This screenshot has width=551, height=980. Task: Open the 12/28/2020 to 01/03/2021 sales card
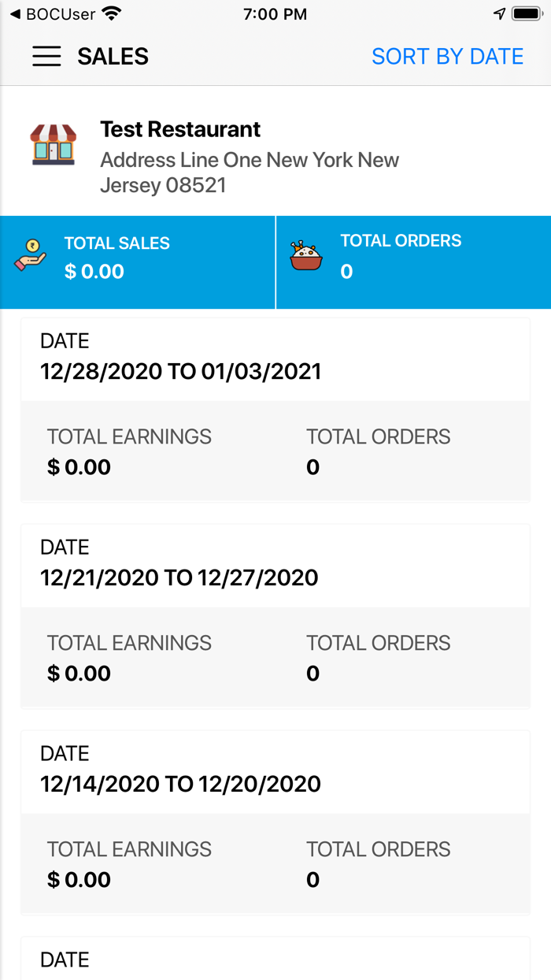pyautogui.click(x=275, y=410)
